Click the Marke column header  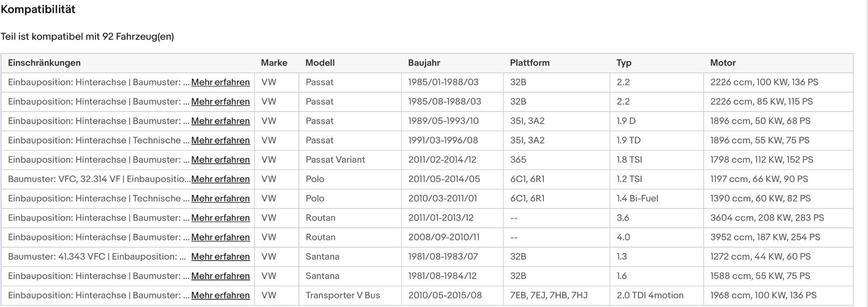coord(274,63)
